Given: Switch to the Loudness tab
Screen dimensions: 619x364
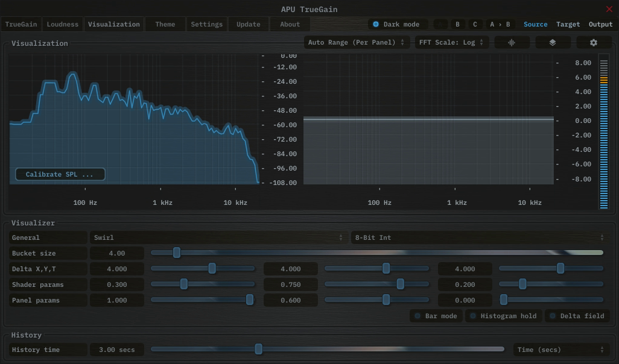Looking at the screenshot, I should click(x=63, y=25).
